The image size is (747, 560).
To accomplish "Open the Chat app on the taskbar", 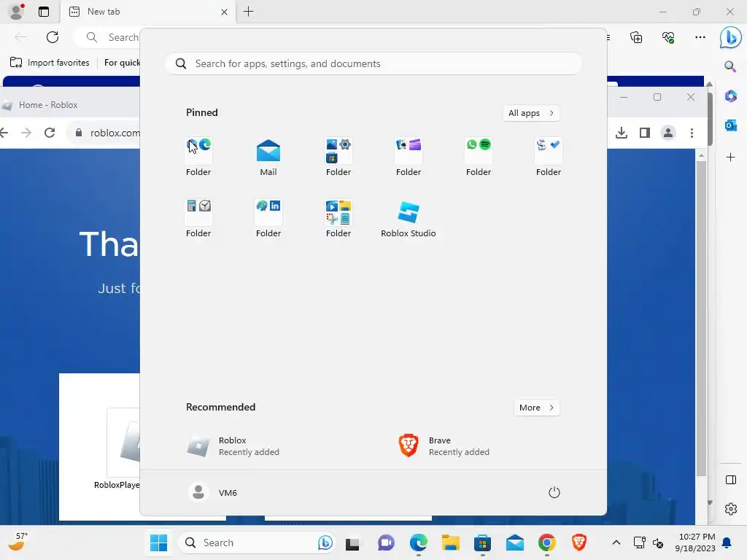I will pos(386,542).
